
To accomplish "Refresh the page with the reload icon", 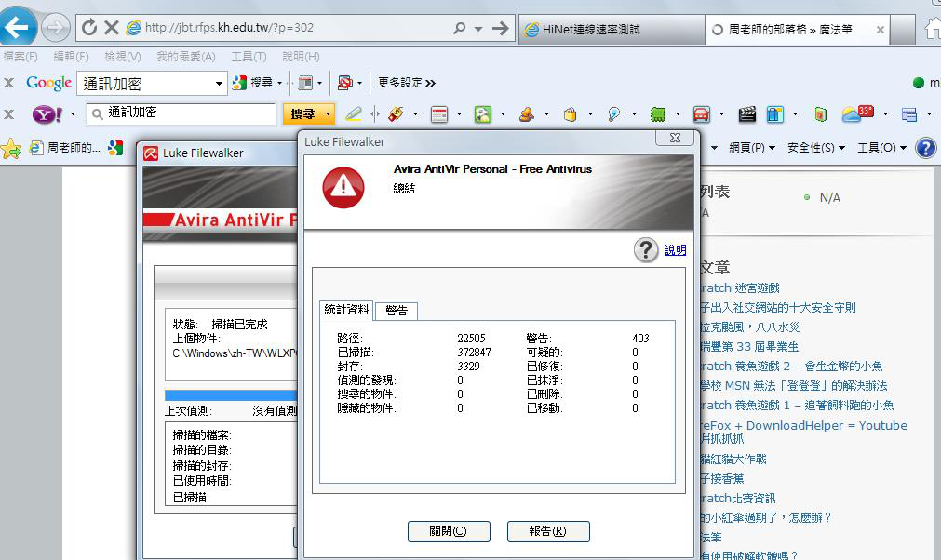I will click(89, 27).
